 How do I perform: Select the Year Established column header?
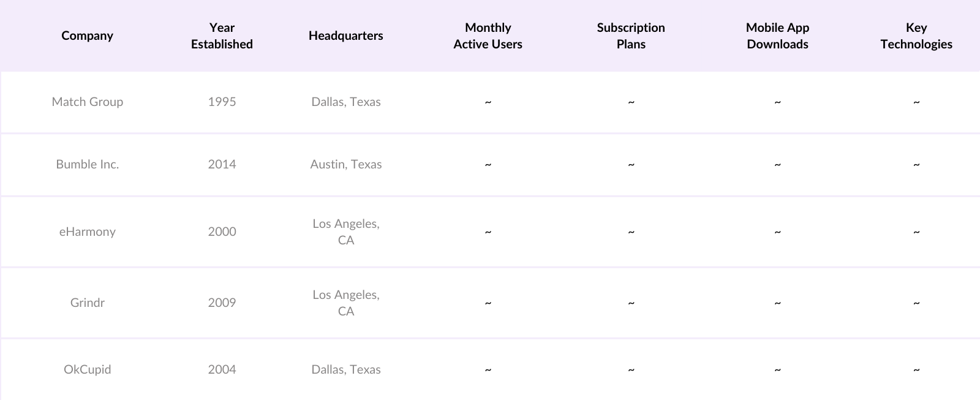(x=222, y=36)
